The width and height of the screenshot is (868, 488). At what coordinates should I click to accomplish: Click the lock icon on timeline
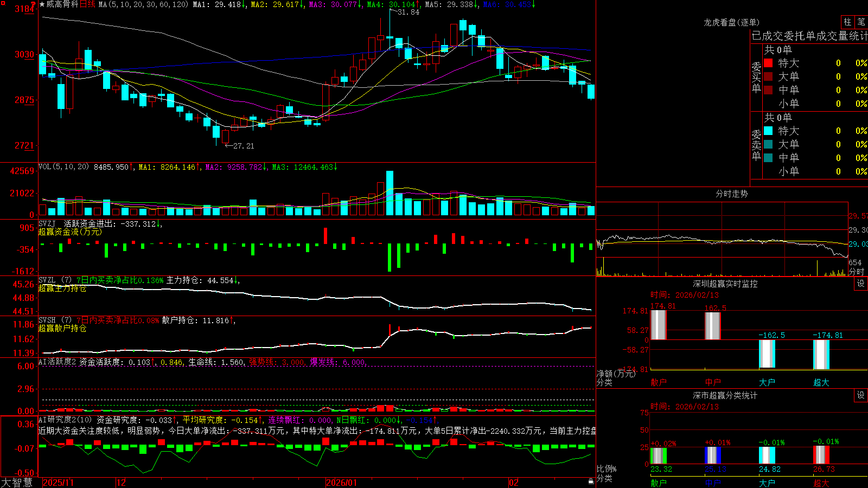tap(591, 481)
